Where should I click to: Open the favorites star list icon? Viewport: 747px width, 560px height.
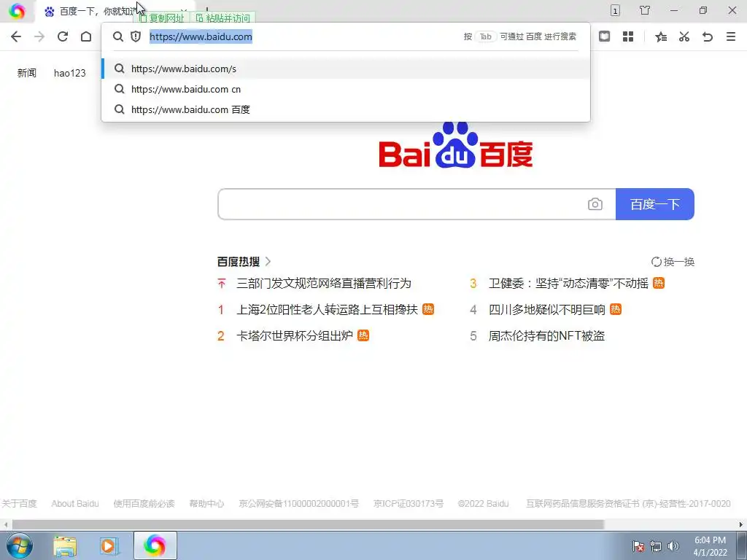[661, 36]
